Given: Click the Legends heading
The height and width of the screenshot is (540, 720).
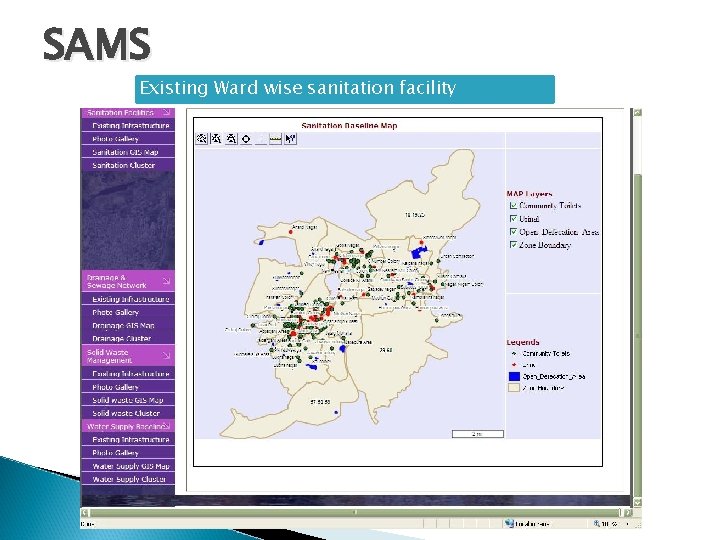Looking at the screenshot, I should (x=523, y=342).
